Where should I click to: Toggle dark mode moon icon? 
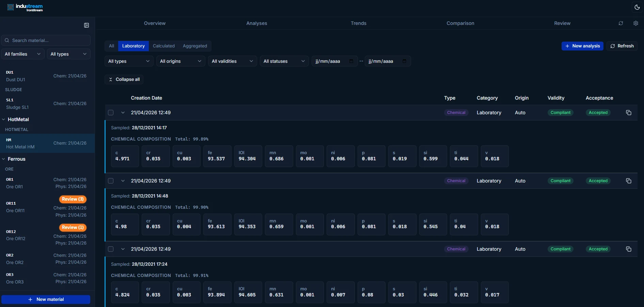(x=637, y=7)
